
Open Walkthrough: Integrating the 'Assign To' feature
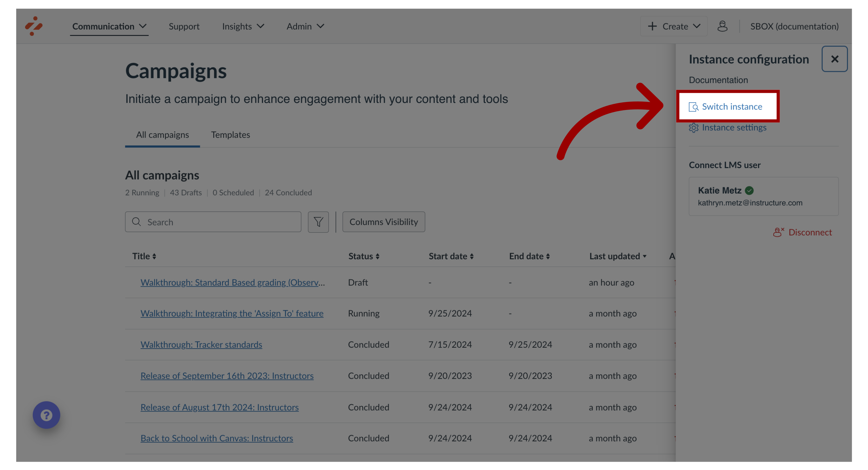click(232, 313)
